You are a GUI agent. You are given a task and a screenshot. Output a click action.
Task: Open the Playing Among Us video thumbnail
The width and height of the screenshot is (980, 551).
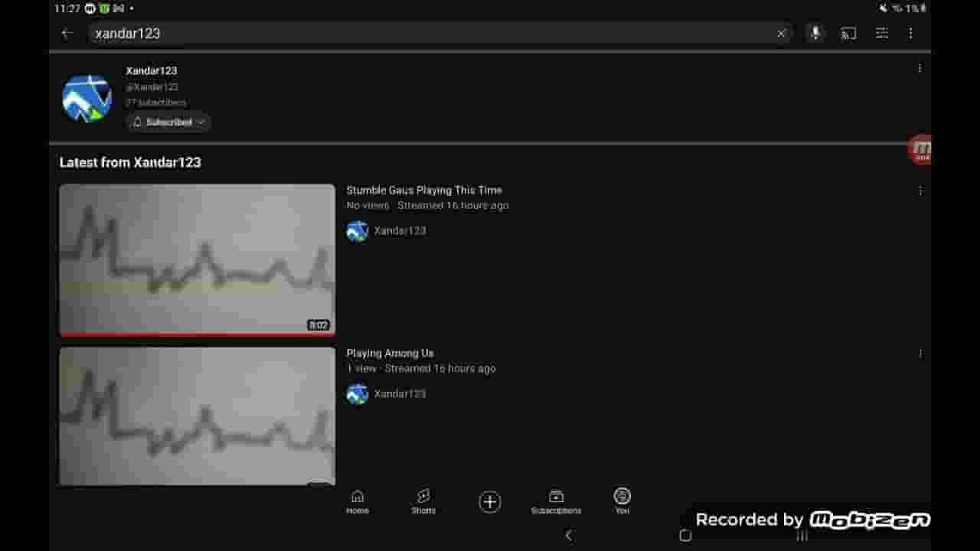coord(198,416)
